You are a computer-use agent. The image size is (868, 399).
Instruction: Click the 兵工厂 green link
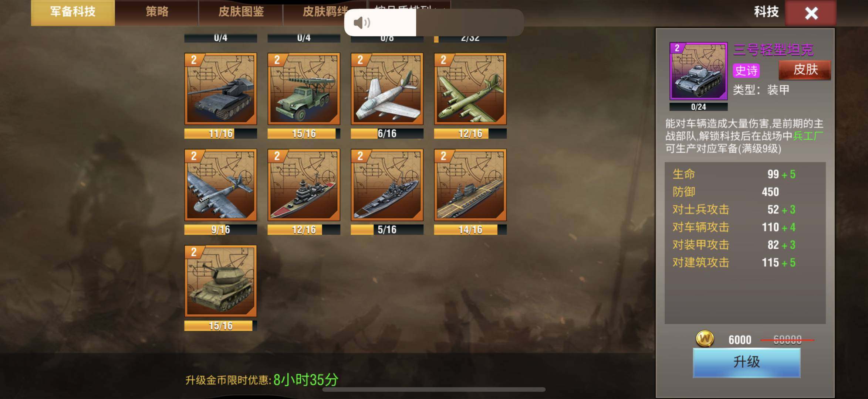(x=808, y=136)
